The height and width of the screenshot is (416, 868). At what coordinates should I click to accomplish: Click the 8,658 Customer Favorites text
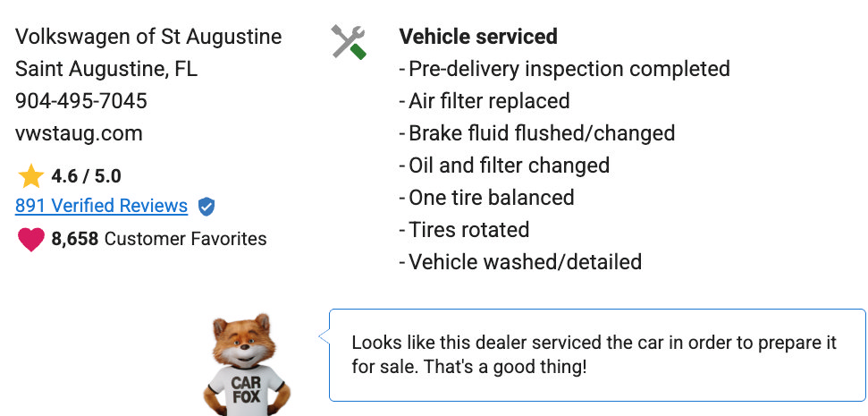click(159, 239)
